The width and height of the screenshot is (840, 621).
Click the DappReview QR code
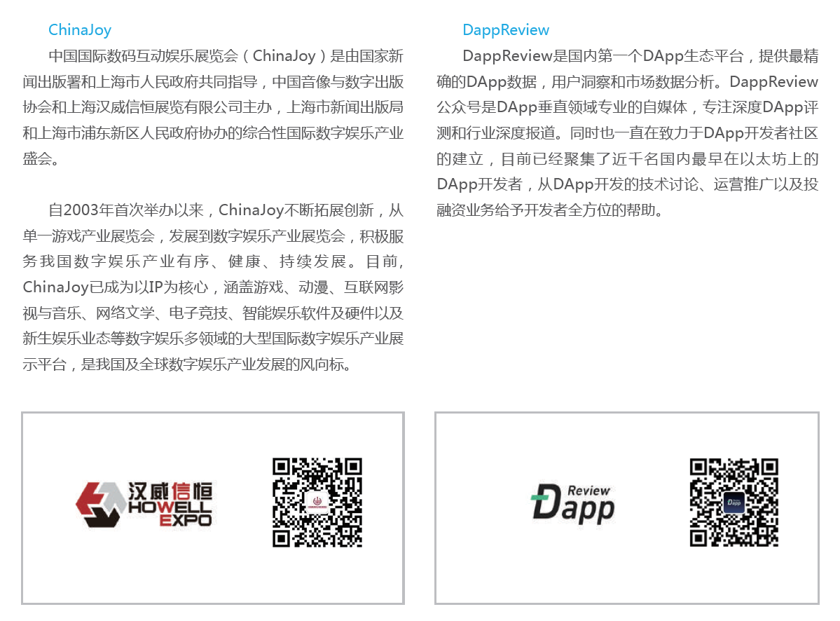734,503
